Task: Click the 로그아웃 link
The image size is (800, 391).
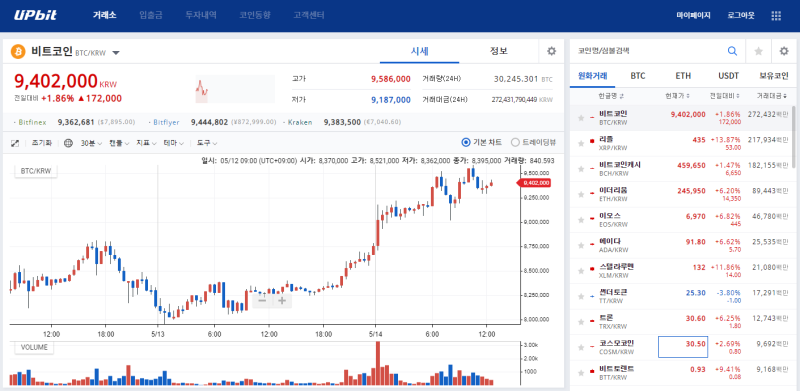Action: tap(741, 16)
